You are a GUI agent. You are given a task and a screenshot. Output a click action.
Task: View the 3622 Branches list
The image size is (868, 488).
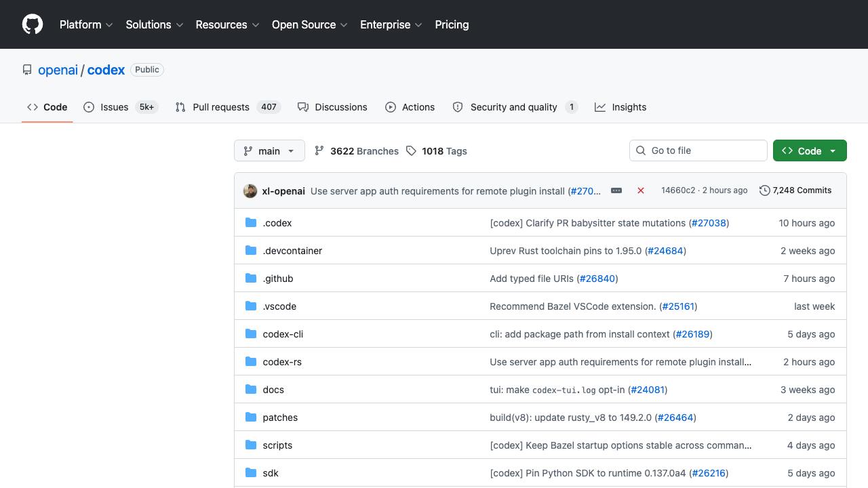(x=357, y=151)
